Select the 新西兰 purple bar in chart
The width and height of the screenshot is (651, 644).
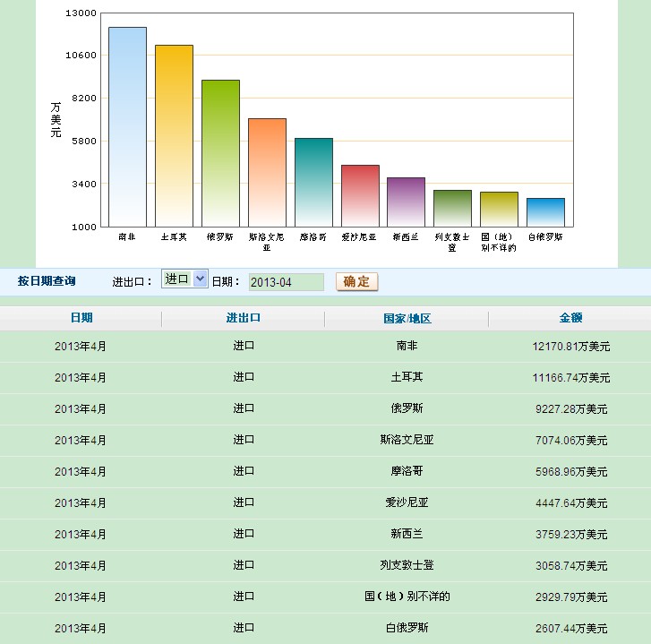coord(406,202)
